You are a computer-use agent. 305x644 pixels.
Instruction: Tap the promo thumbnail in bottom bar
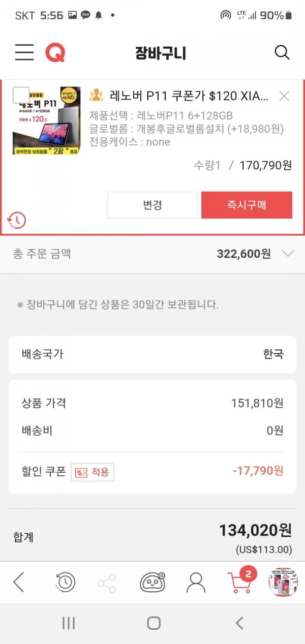coord(283,582)
